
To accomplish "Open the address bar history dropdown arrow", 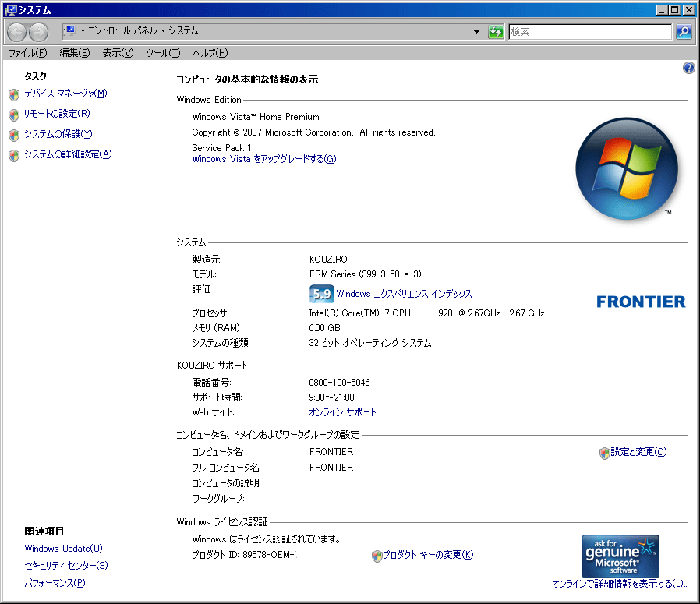I will click(x=476, y=32).
